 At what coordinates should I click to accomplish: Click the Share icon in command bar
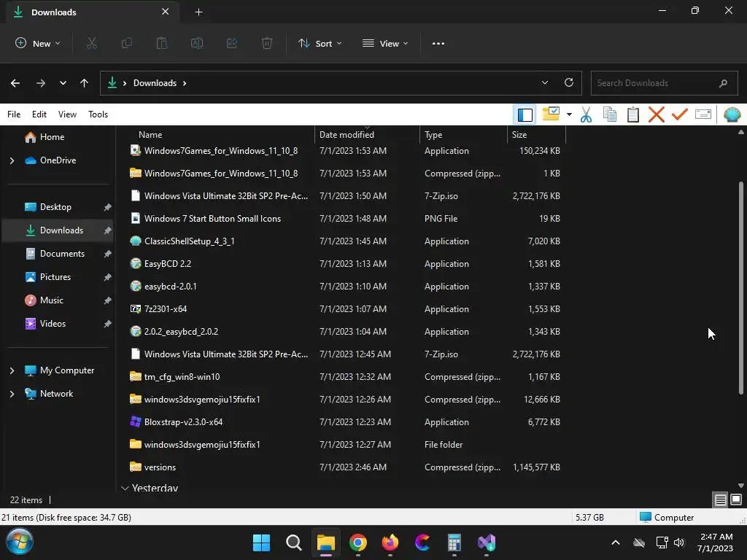coord(232,43)
